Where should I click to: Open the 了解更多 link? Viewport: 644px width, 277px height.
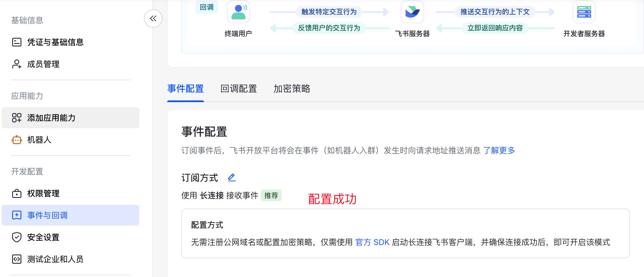click(x=499, y=150)
